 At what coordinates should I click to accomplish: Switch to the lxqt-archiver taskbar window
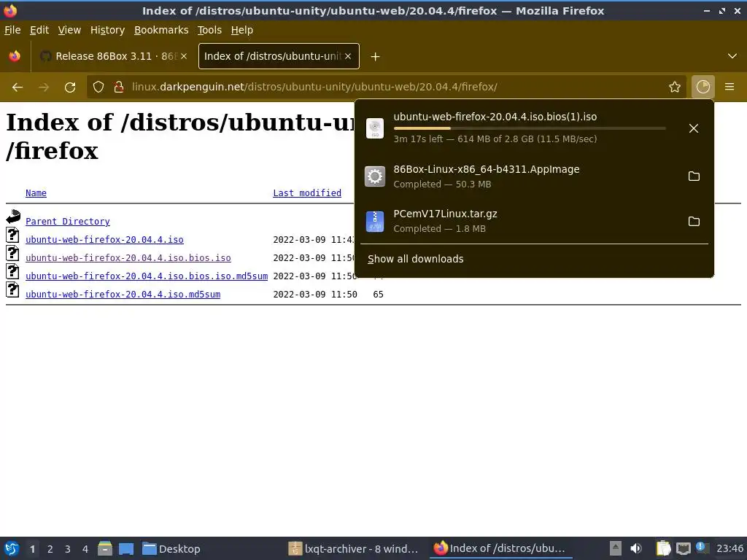click(355, 549)
